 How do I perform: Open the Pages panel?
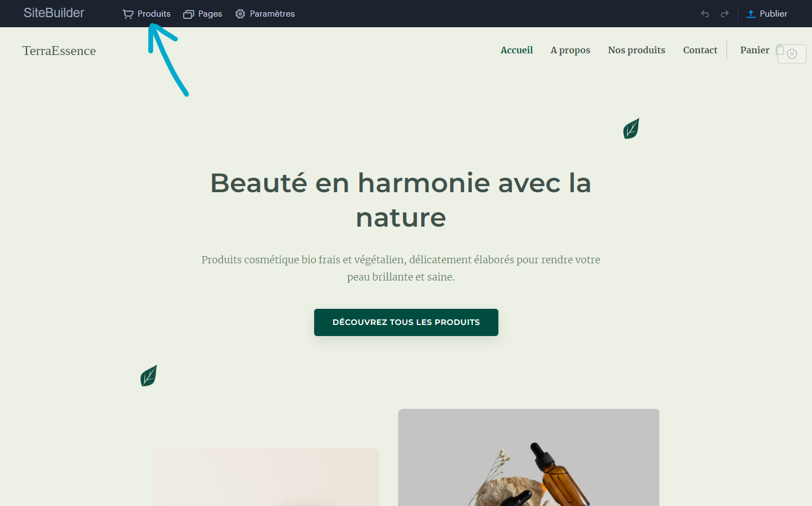(203, 14)
